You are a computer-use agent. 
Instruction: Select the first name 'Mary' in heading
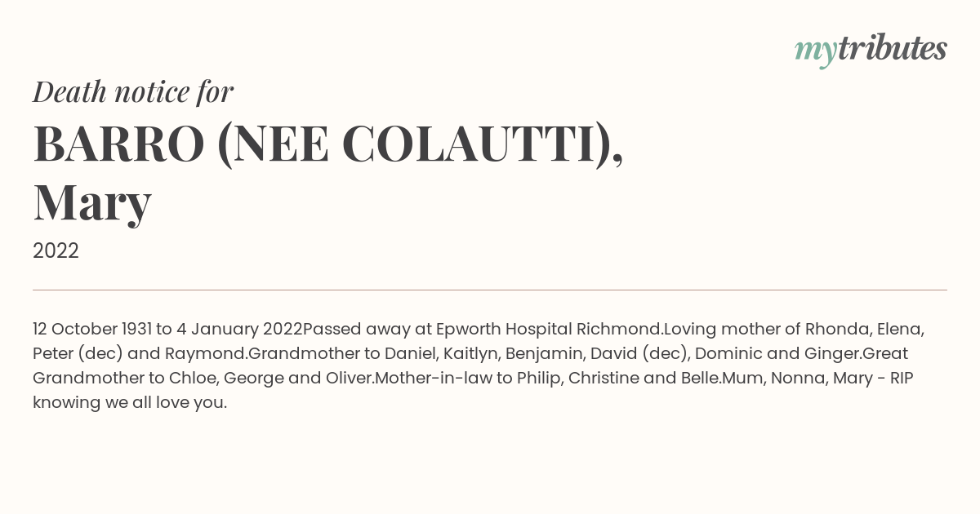92,202
